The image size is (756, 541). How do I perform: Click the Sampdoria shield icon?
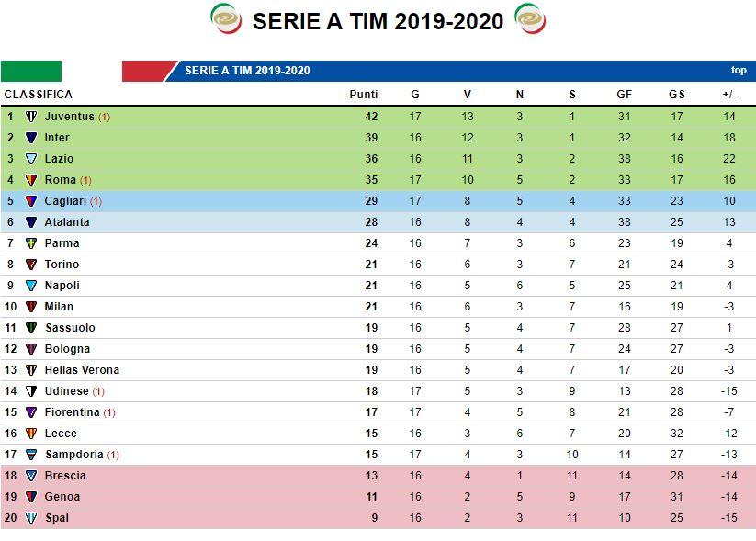click(x=31, y=455)
